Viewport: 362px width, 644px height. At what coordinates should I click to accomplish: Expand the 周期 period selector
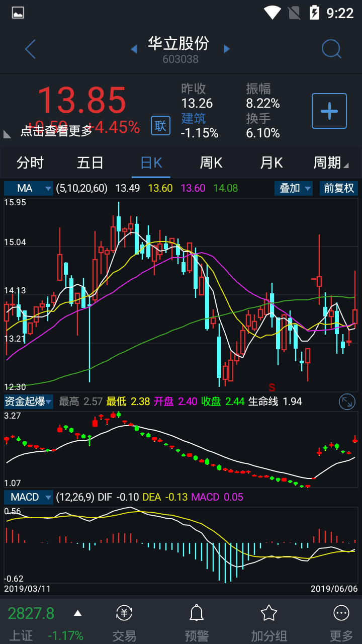point(331,163)
